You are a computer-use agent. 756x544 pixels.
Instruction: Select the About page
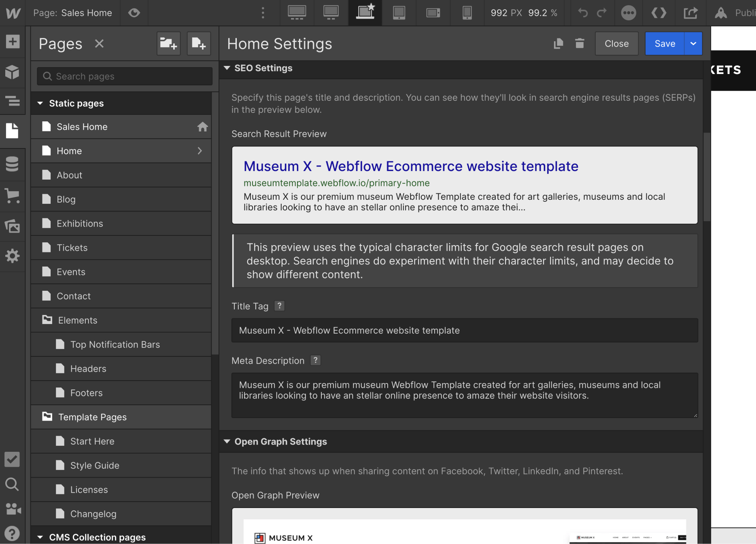coord(121,175)
